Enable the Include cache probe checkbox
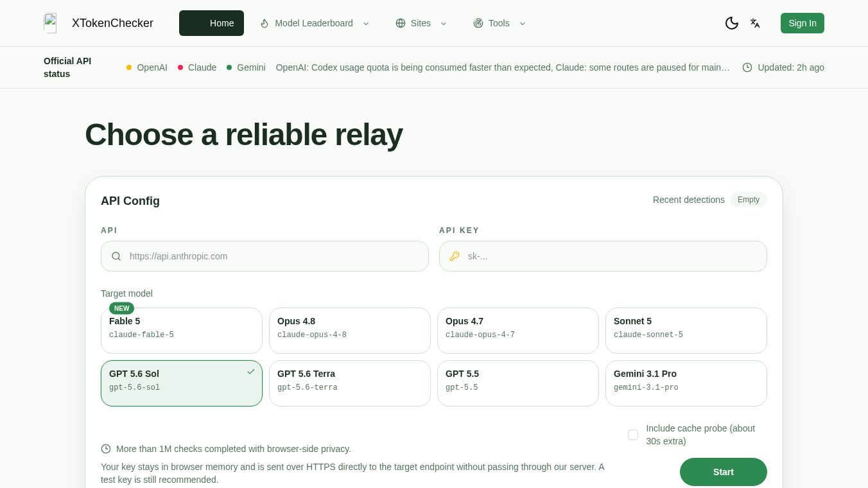The width and height of the screenshot is (868, 488). [633, 435]
